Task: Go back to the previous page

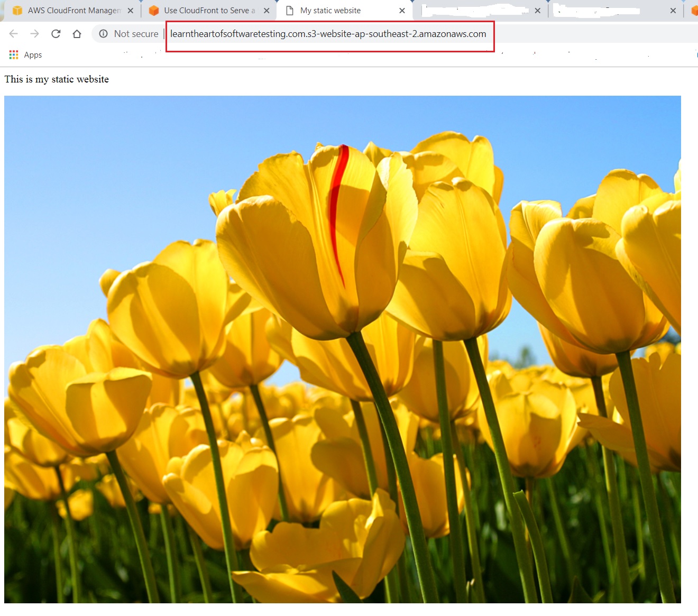Action: click(14, 34)
